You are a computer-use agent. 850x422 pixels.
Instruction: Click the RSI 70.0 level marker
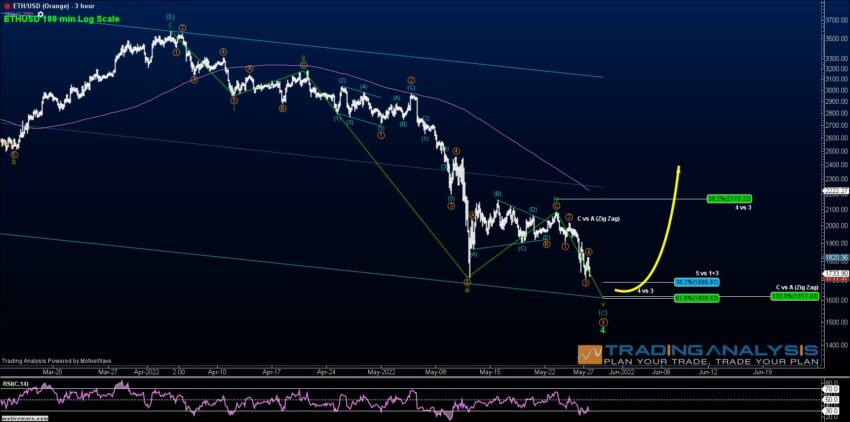(x=828, y=388)
